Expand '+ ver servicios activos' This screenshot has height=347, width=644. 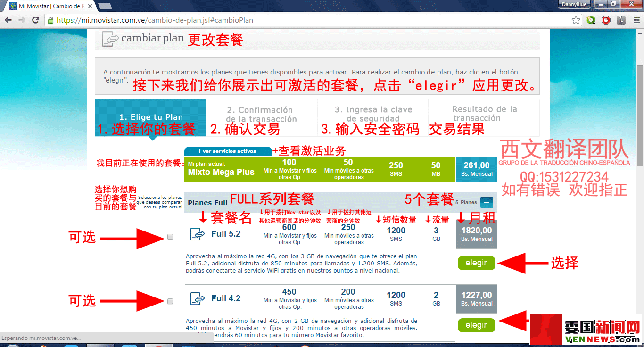(228, 151)
